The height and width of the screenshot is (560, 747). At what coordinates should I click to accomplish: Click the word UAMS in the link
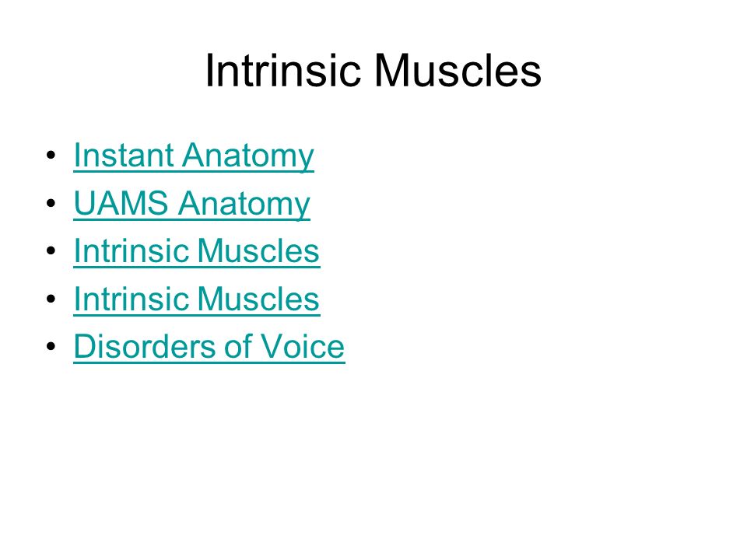point(121,203)
